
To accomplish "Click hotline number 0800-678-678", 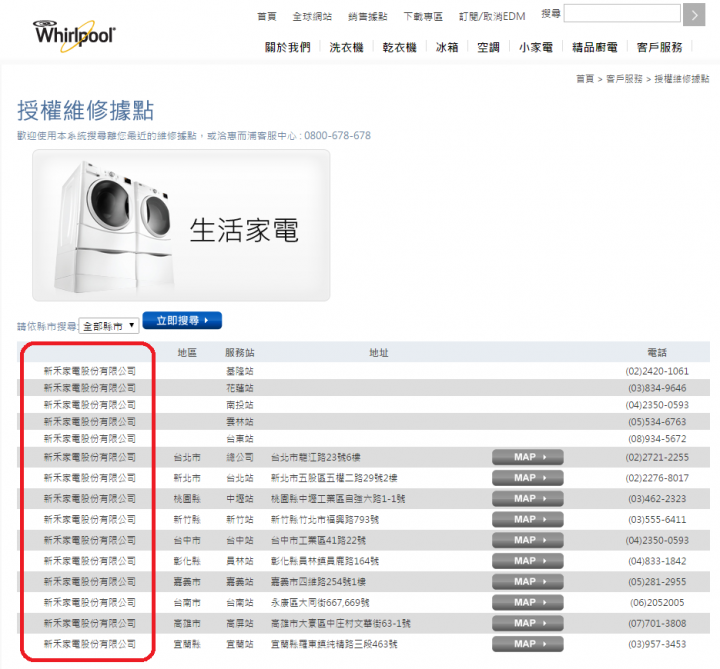I will coord(338,135).
